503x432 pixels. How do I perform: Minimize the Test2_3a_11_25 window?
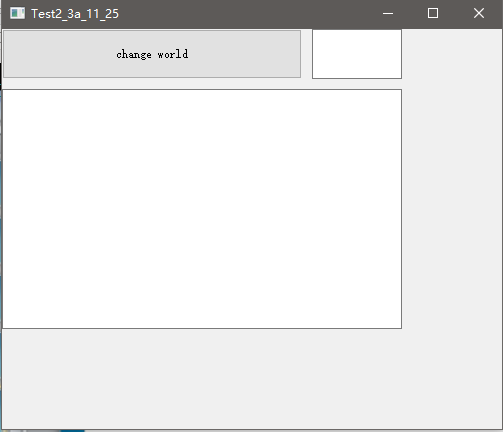pos(388,13)
